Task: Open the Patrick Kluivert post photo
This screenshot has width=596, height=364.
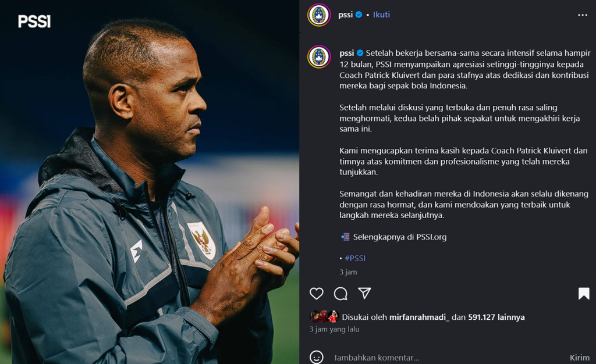Action: 150,182
